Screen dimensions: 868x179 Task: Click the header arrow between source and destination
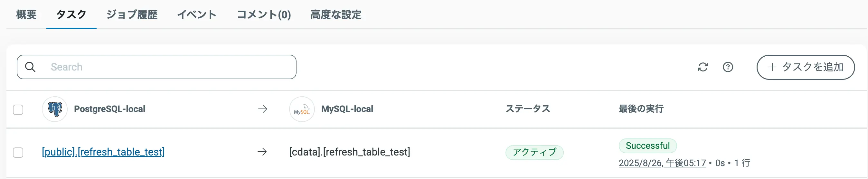[x=262, y=109]
